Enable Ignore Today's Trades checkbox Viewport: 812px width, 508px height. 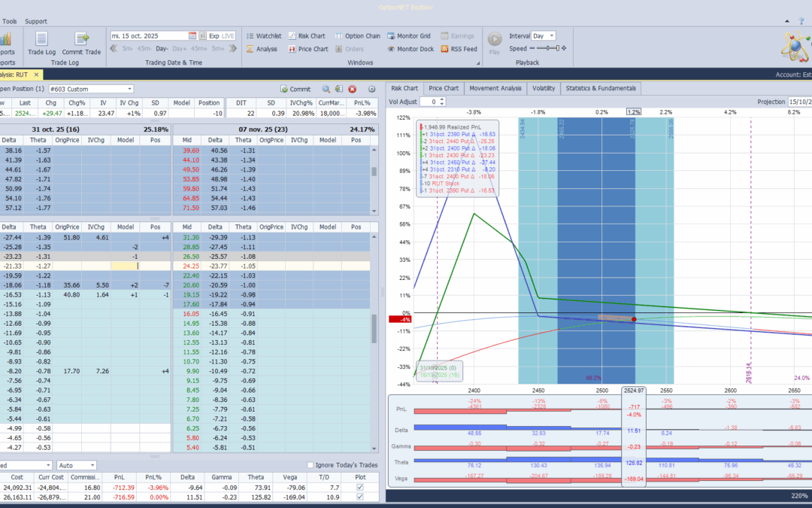coord(311,465)
